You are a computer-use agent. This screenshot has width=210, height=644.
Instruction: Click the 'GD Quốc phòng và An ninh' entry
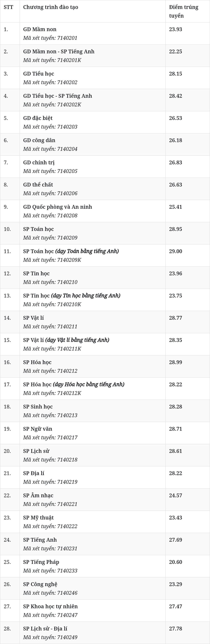click(x=58, y=207)
